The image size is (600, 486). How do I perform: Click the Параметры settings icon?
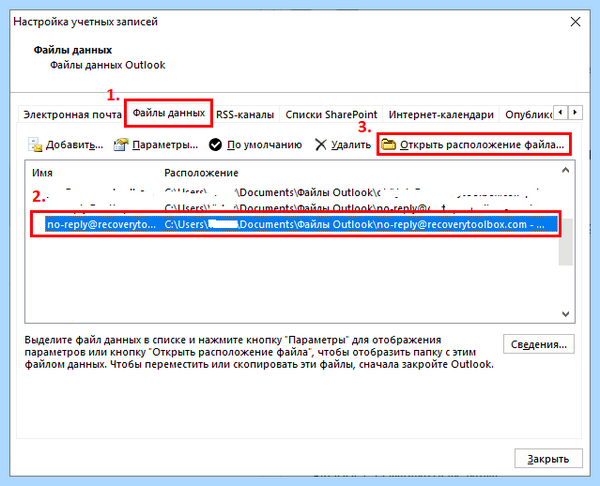coord(121,145)
